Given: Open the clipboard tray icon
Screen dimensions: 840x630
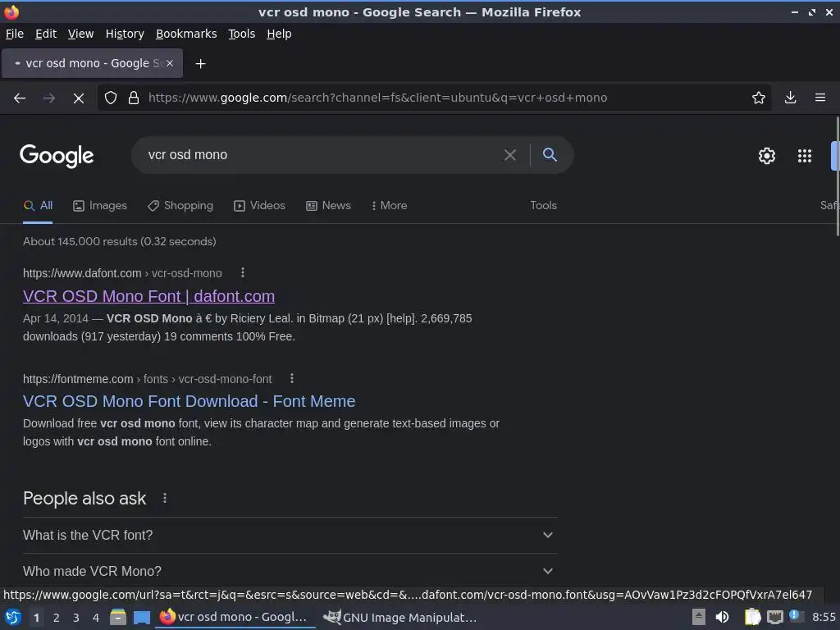Looking at the screenshot, I should (x=752, y=617).
